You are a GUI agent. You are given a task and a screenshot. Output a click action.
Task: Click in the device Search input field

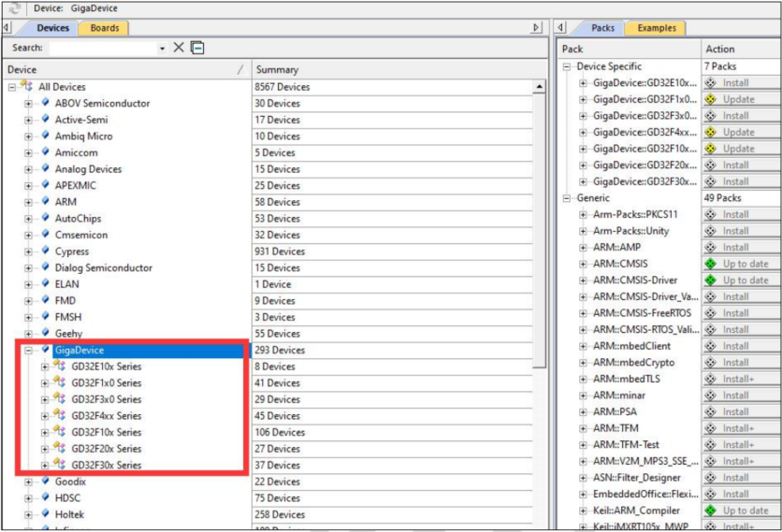coord(103,48)
